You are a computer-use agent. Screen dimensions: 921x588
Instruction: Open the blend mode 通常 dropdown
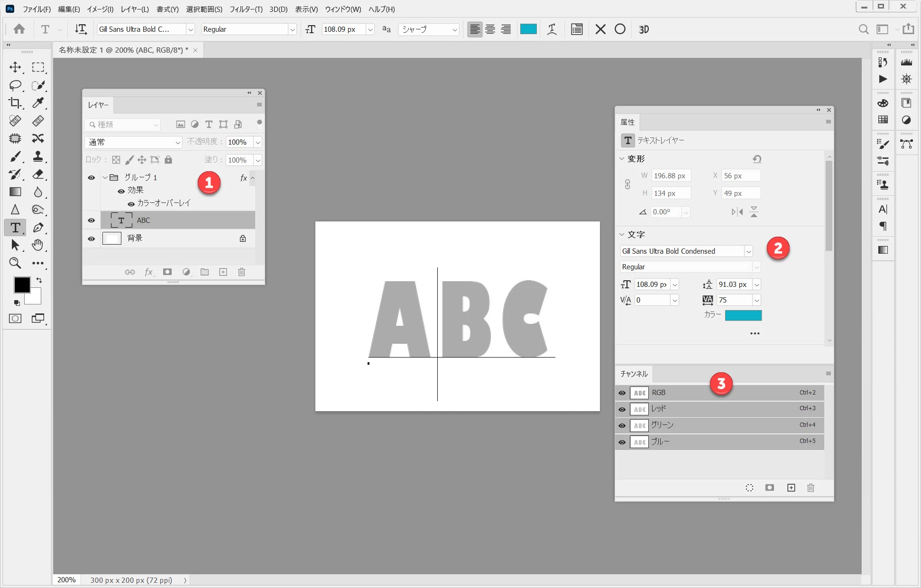click(133, 142)
